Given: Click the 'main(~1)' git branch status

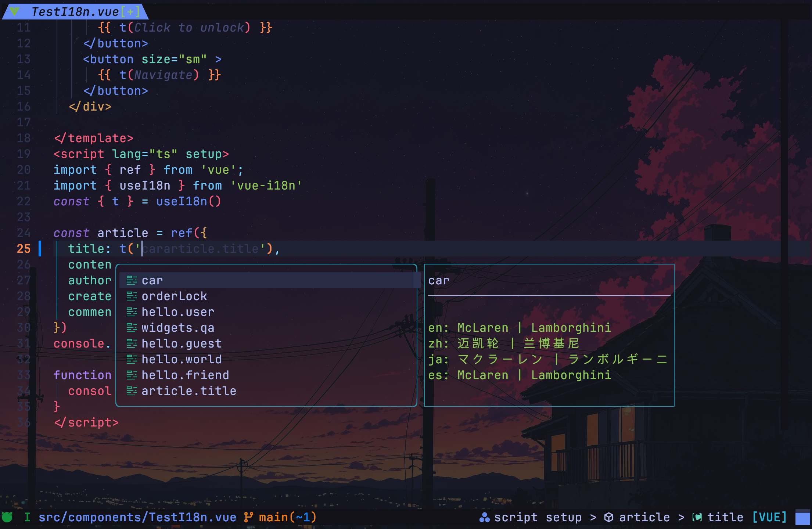Looking at the screenshot, I should (288, 517).
